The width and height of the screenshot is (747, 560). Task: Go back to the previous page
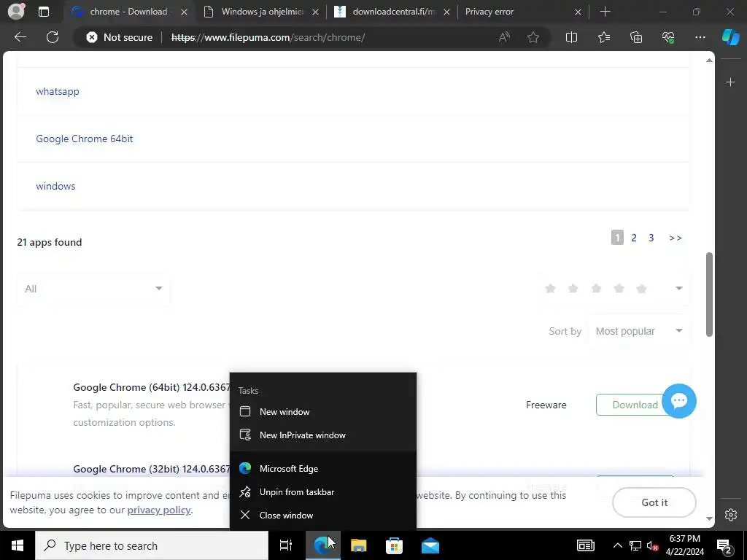coord(20,37)
